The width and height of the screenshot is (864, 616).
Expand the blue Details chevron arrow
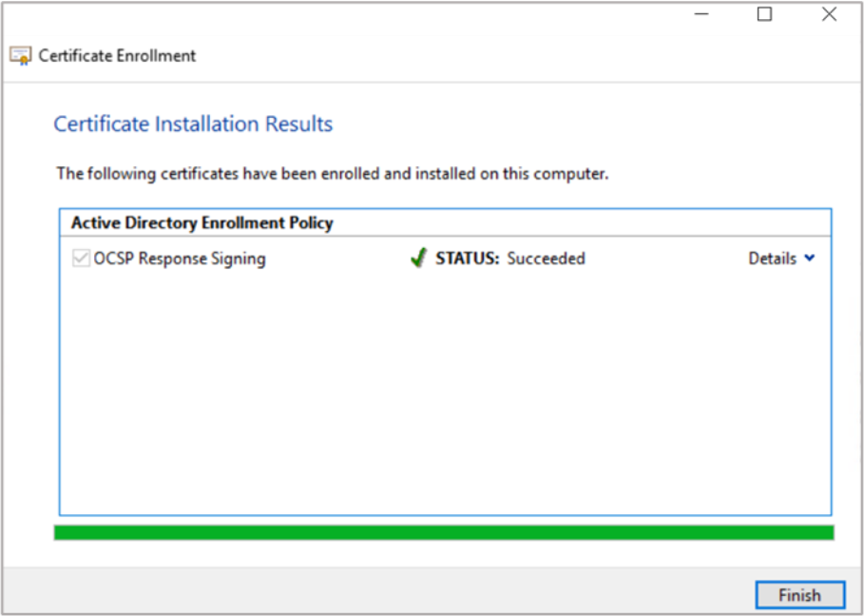[810, 259]
